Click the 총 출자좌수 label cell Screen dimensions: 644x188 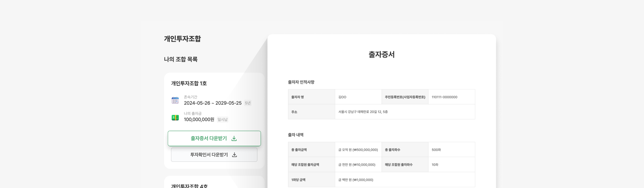[x=405, y=150]
